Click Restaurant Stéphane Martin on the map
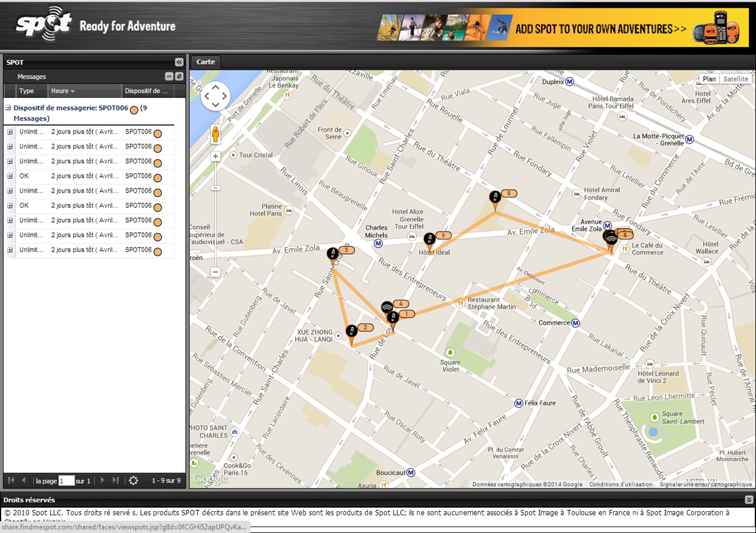 491,303
